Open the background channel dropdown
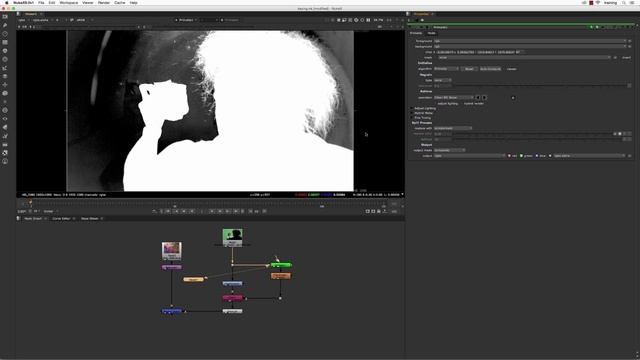 click(530, 47)
